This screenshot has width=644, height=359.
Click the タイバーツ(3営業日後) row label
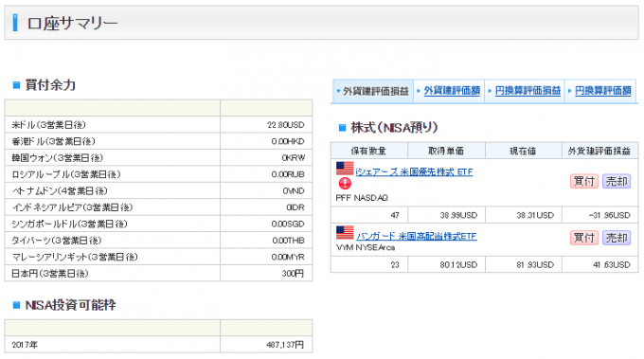(56, 241)
